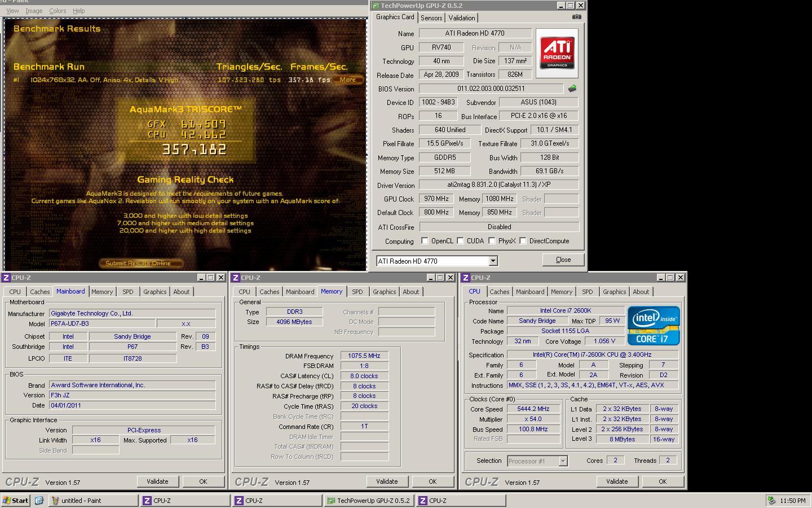Screen dimensions: 812x508
Task: Open the Validation tab in GPU-Z
Action: pos(462,18)
